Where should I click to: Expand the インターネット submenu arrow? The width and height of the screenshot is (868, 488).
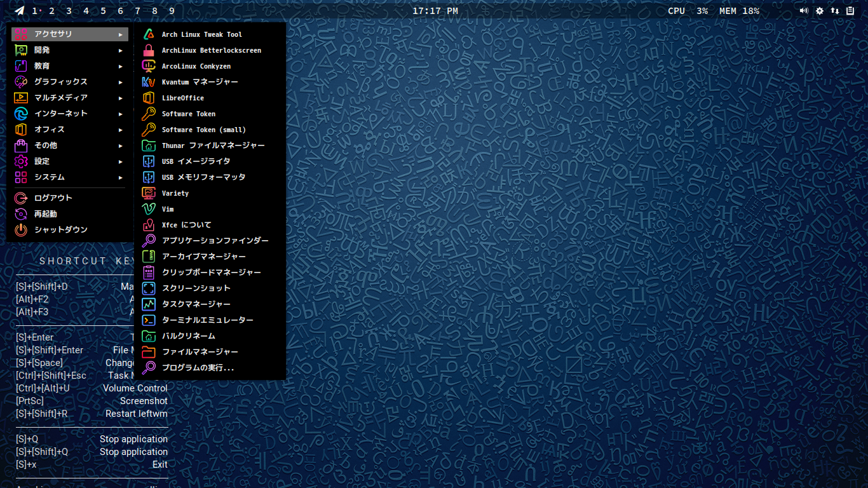121,114
